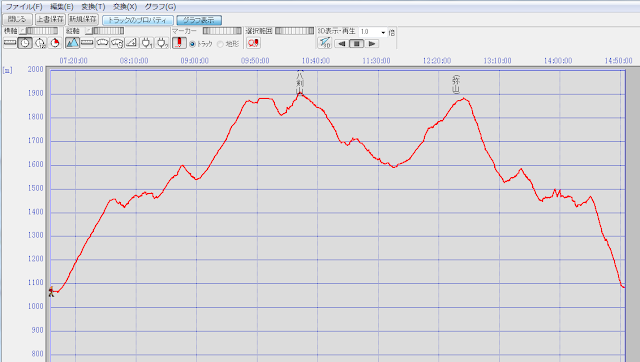Open the グラフ(G) menu
This screenshot has height=362, width=640.
coord(160,7)
